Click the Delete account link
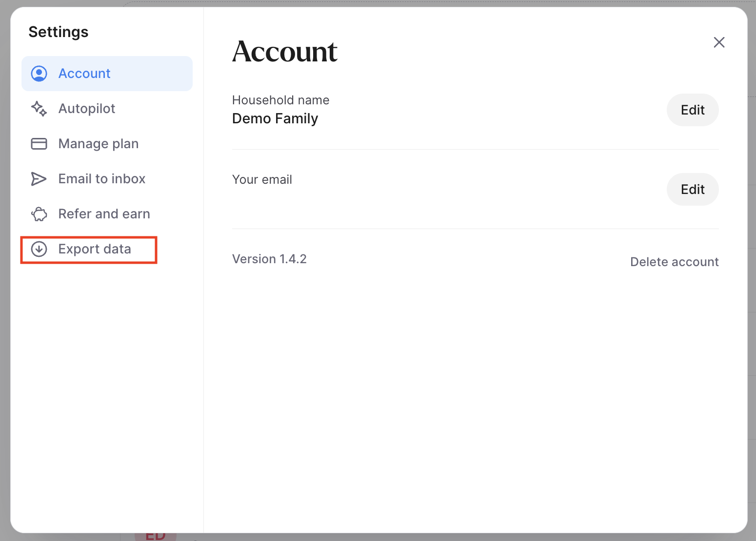756x541 pixels. [x=674, y=262]
